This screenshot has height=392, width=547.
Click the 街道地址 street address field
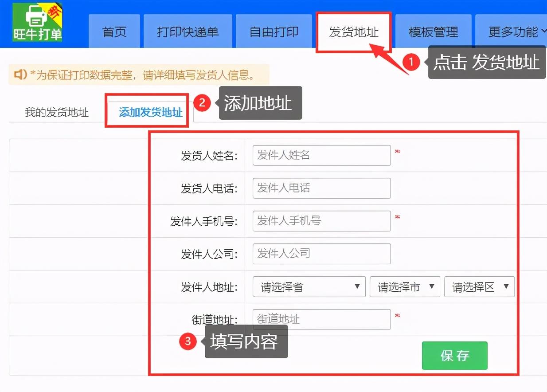point(320,319)
